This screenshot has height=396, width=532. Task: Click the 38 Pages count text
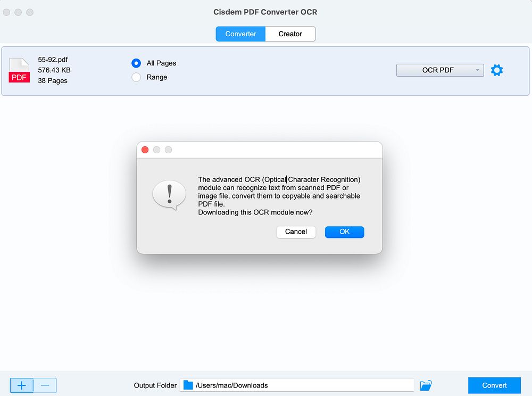pos(53,81)
